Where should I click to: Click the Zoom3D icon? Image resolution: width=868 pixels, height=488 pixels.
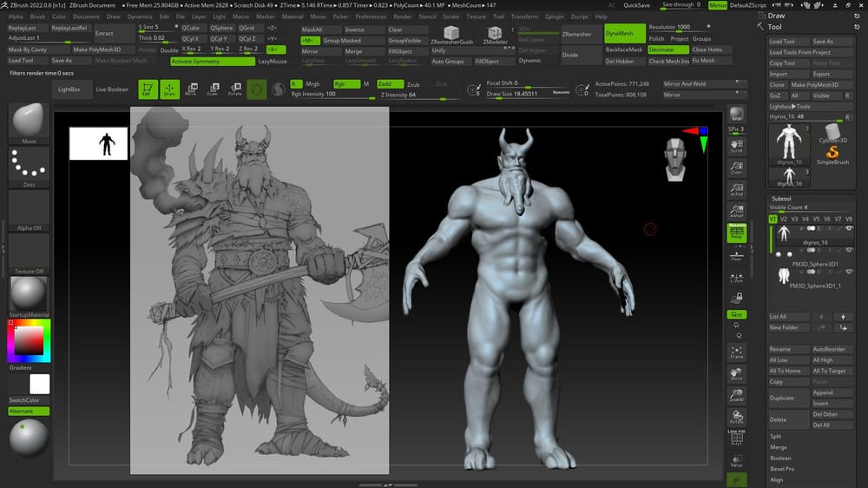click(736, 395)
